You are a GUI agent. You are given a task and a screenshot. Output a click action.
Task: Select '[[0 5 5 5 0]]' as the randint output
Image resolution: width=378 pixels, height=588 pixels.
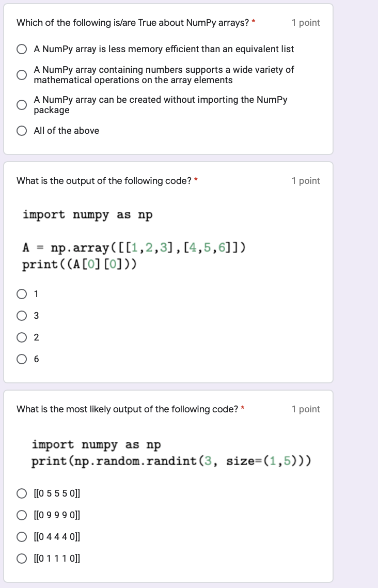tap(21, 493)
